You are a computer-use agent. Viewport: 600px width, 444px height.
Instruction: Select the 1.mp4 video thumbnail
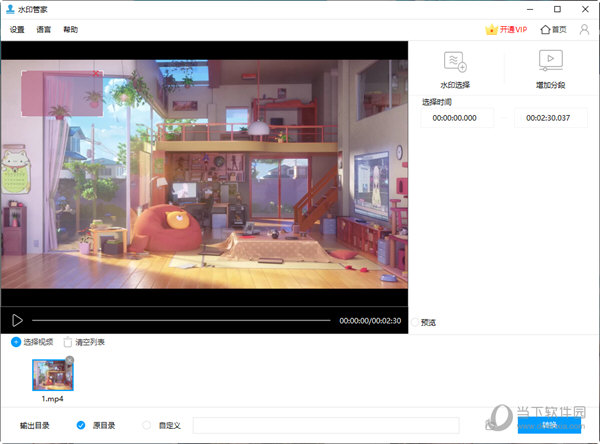(52, 375)
